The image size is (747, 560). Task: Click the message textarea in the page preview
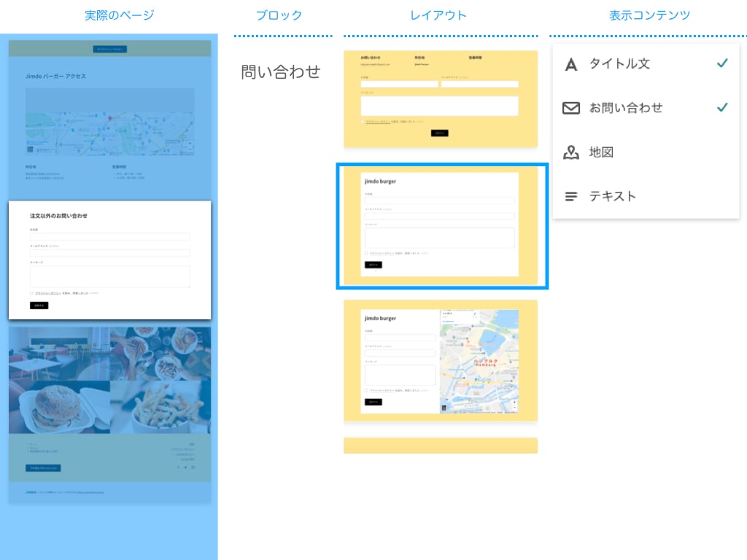click(109, 276)
